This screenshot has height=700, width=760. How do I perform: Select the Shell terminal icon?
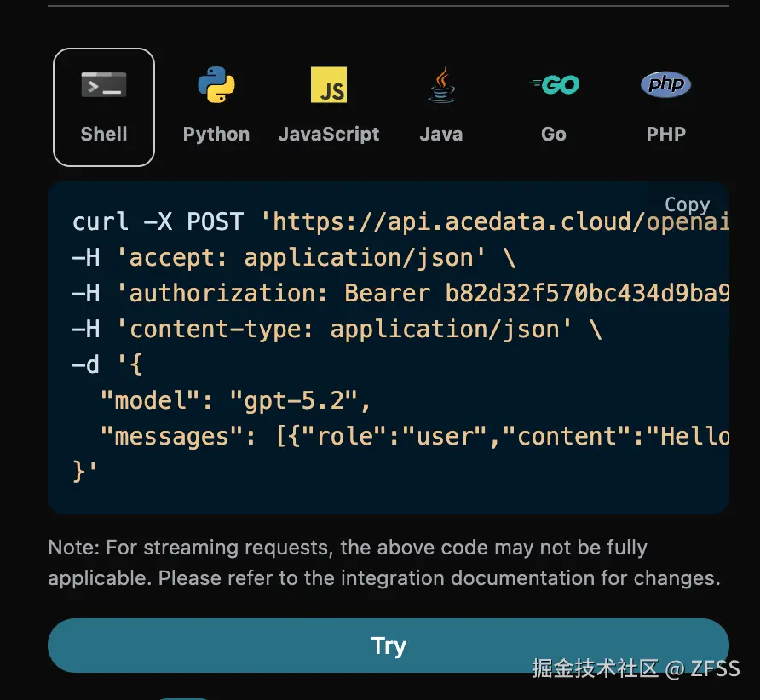tap(104, 85)
